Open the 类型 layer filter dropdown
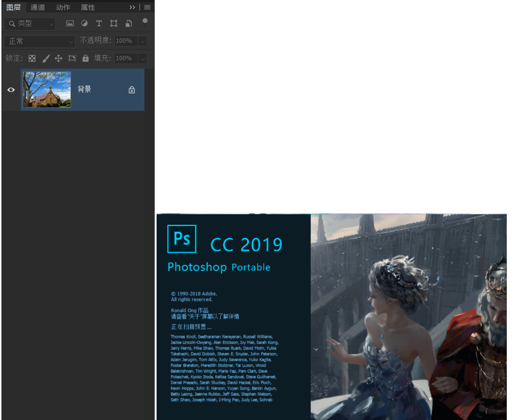Image resolution: width=516 pixels, height=420 pixels. [30, 24]
